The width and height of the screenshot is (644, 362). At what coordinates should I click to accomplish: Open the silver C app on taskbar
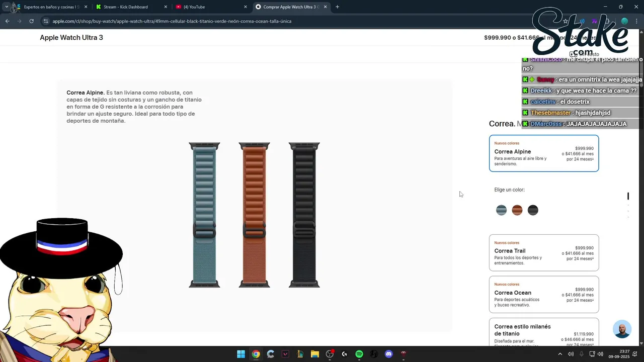pos(271,354)
